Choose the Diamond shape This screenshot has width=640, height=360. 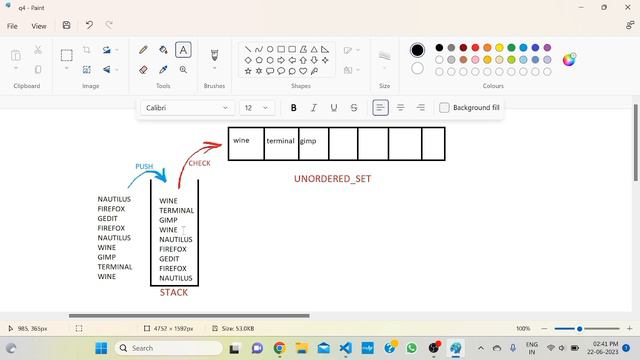[x=248, y=60]
